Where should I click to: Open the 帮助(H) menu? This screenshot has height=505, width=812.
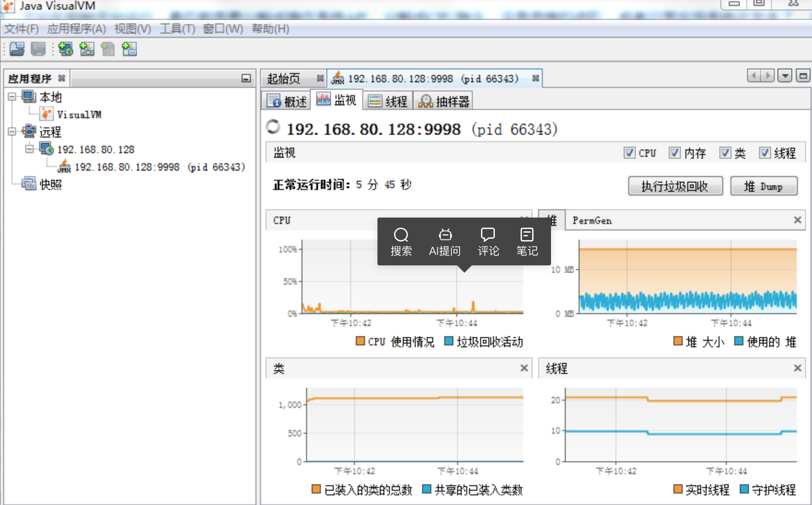pyautogui.click(x=270, y=29)
